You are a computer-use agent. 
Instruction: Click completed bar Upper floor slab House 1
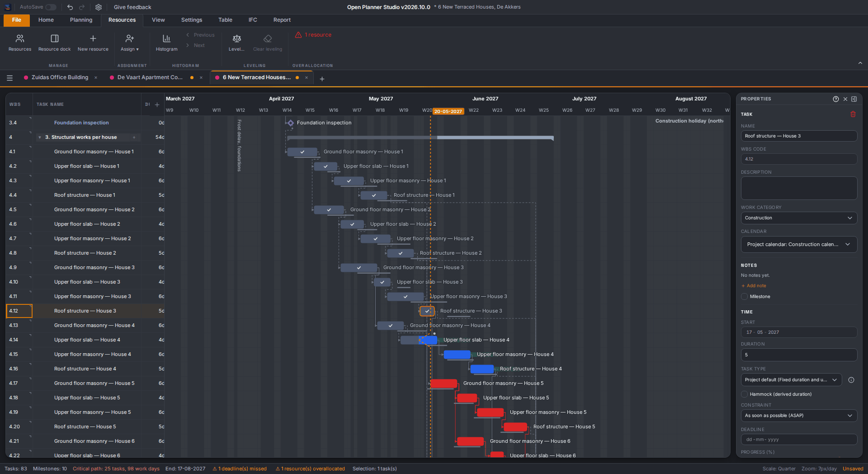[x=325, y=166]
